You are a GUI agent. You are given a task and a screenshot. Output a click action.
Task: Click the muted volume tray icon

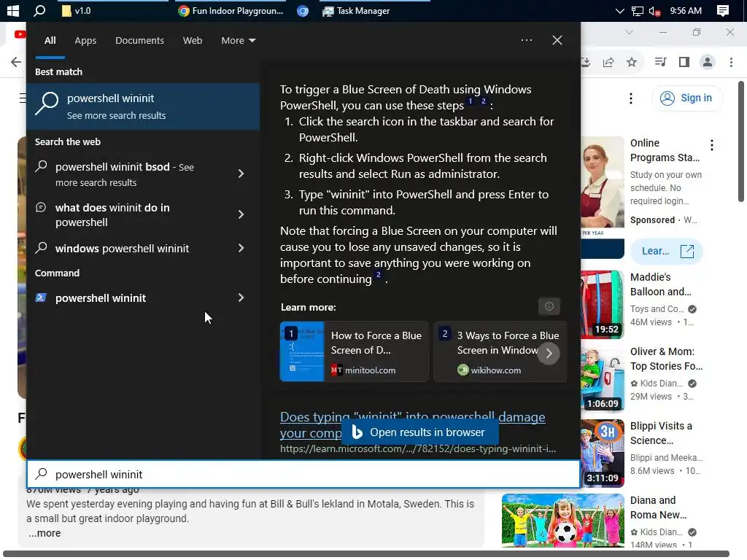[x=654, y=11]
